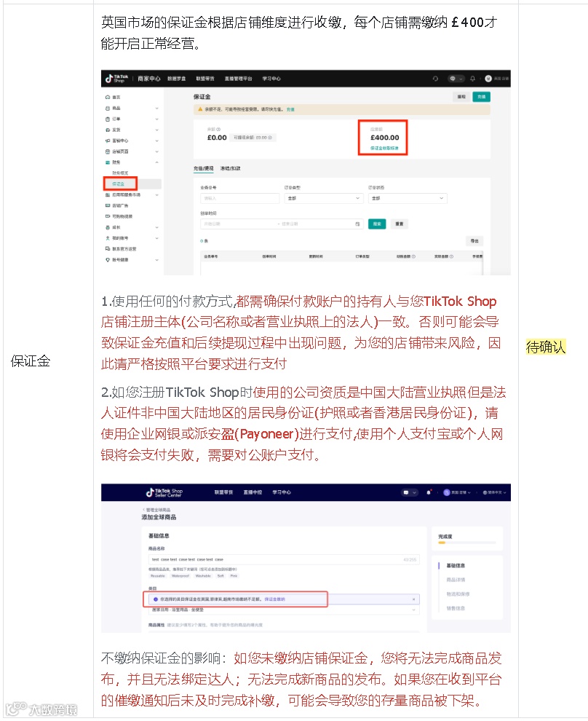Image resolution: width=588 pixels, height=721 pixels.
Task: Select 保证金 under 财务 in sidebar
Action: tap(118, 184)
